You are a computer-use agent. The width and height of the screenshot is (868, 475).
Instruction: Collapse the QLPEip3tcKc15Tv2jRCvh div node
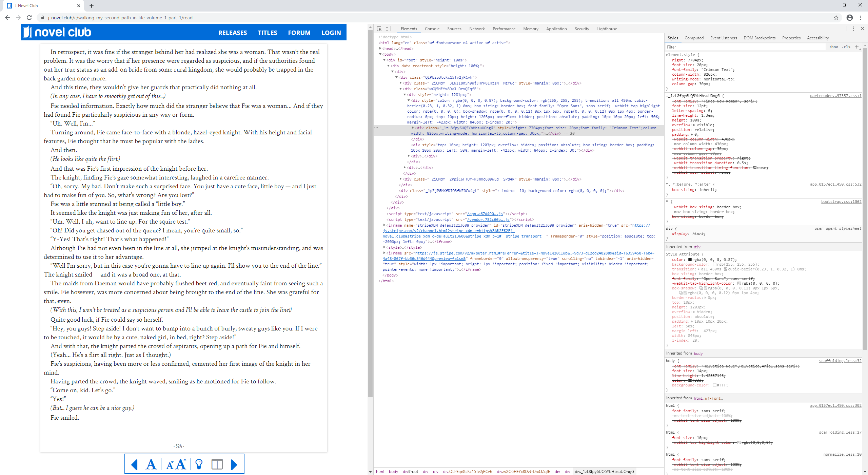click(396, 77)
